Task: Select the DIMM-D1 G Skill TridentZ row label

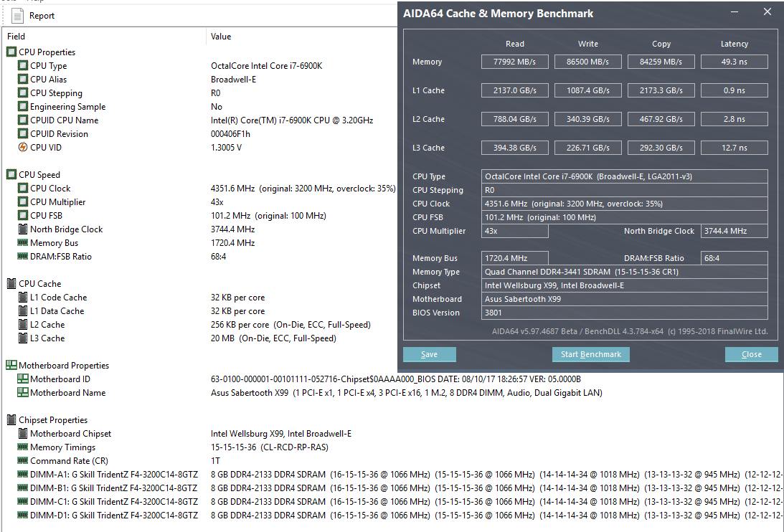Action: click(114, 515)
